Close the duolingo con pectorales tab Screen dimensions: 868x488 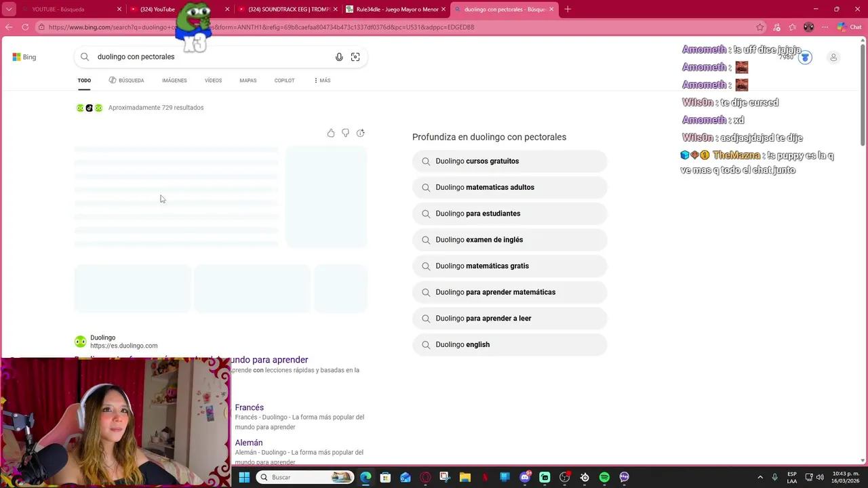click(x=551, y=9)
